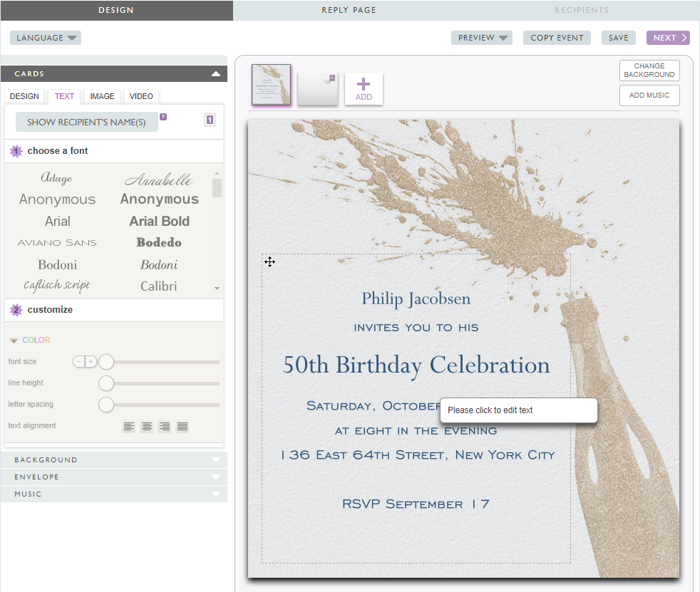Add a new card with plus icon

364,89
